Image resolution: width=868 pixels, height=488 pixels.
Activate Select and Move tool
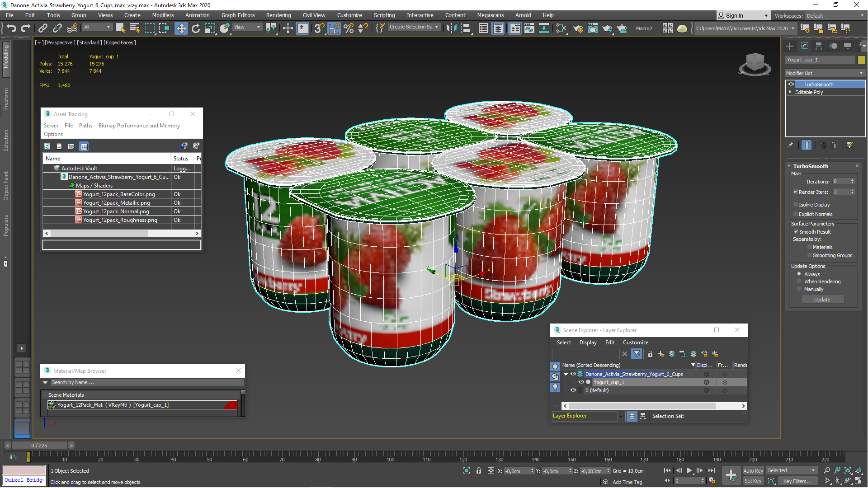click(181, 28)
